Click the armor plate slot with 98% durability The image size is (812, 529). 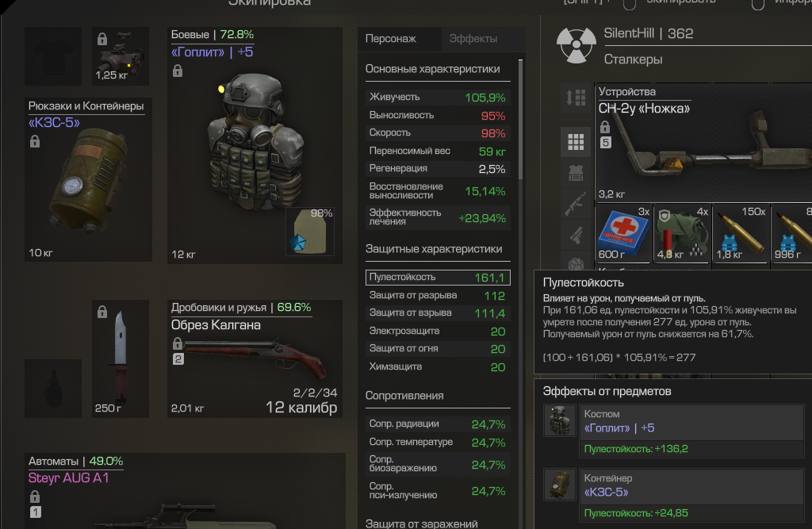pyautogui.click(x=310, y=232)
